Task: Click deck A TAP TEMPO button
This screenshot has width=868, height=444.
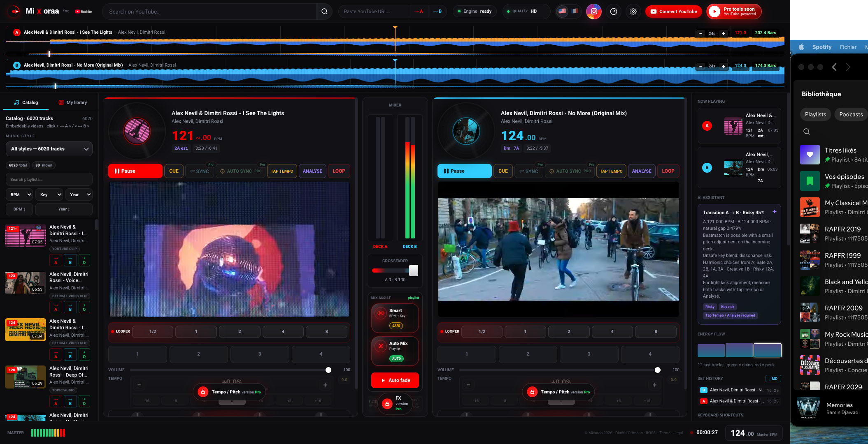Action: pyautogui.click(x=282, y=171)
